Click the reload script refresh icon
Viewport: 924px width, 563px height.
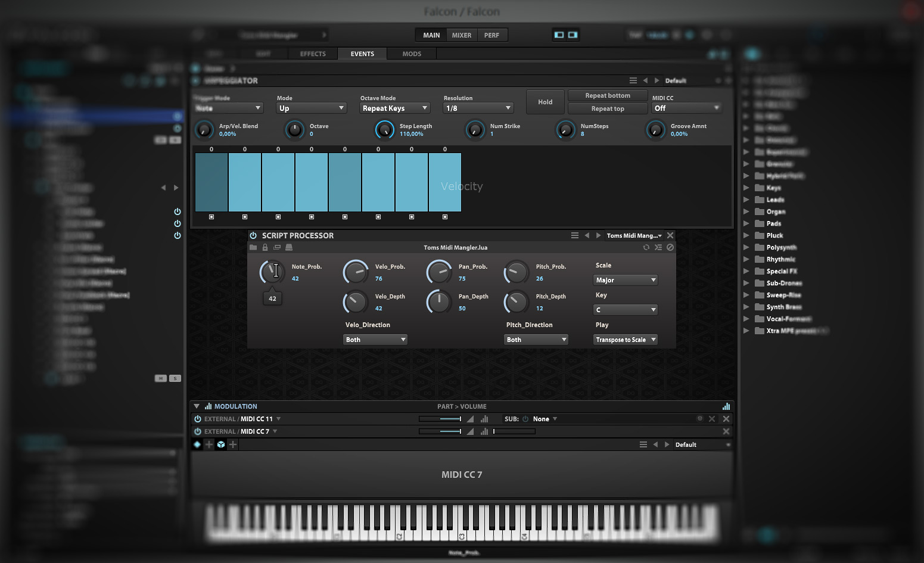[x=647, y=247]
